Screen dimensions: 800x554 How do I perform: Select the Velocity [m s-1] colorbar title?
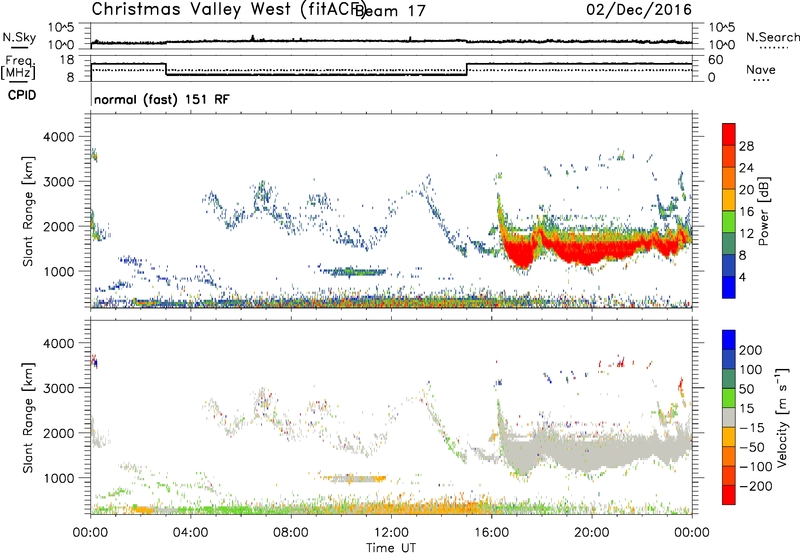[782, 417]
